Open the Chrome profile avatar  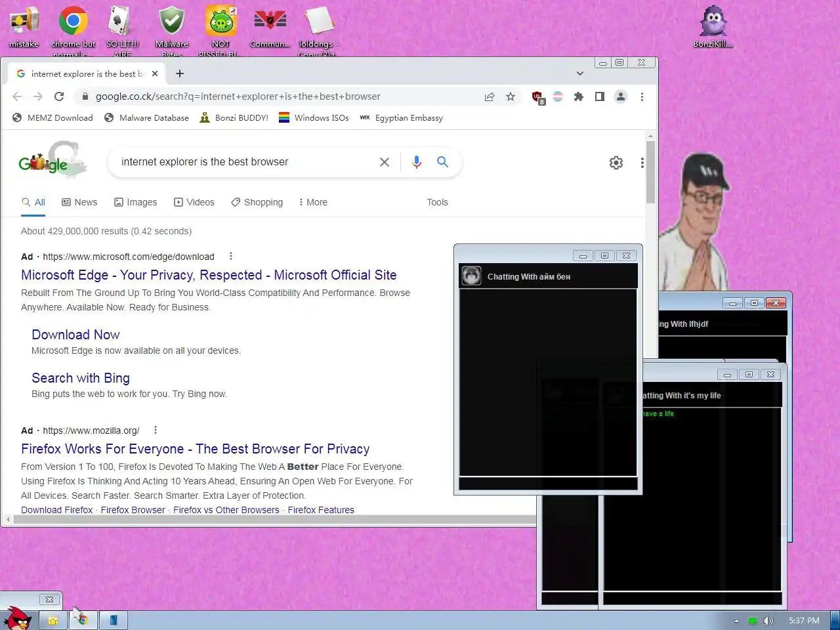(x=620, y=96)
